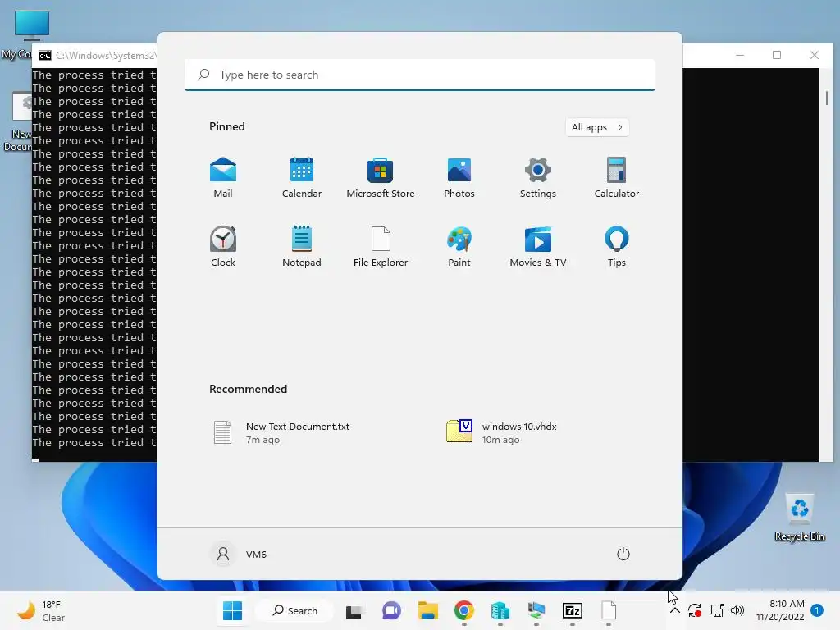Show hidden system tray icons chevron
Image resolution: width=840 pixels, height=630 pixels.
pyautogui.click(x=675, y=610)
